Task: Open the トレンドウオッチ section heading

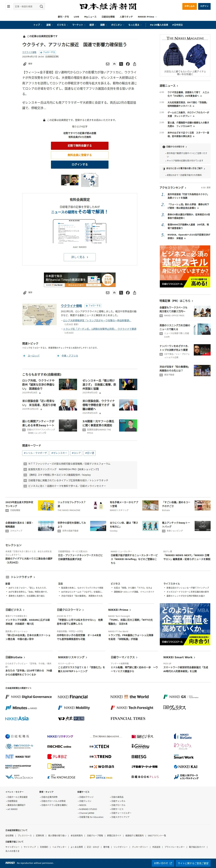Action: coord(23,577)
